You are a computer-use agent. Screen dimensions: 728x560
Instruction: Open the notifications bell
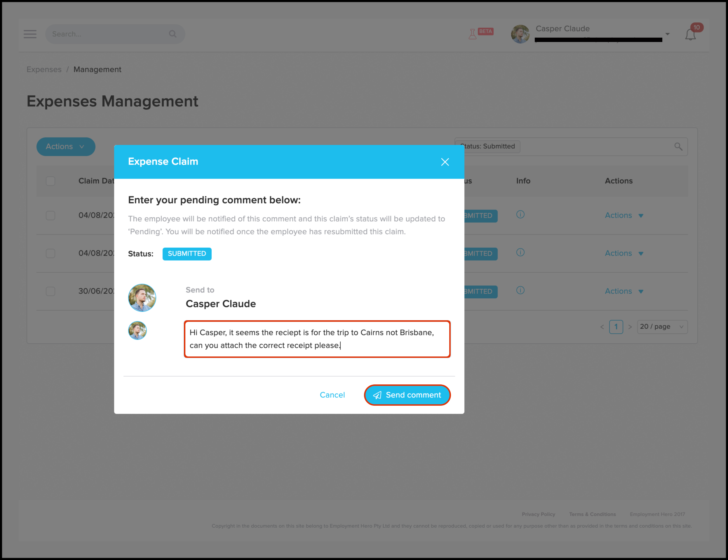point(690,35)
